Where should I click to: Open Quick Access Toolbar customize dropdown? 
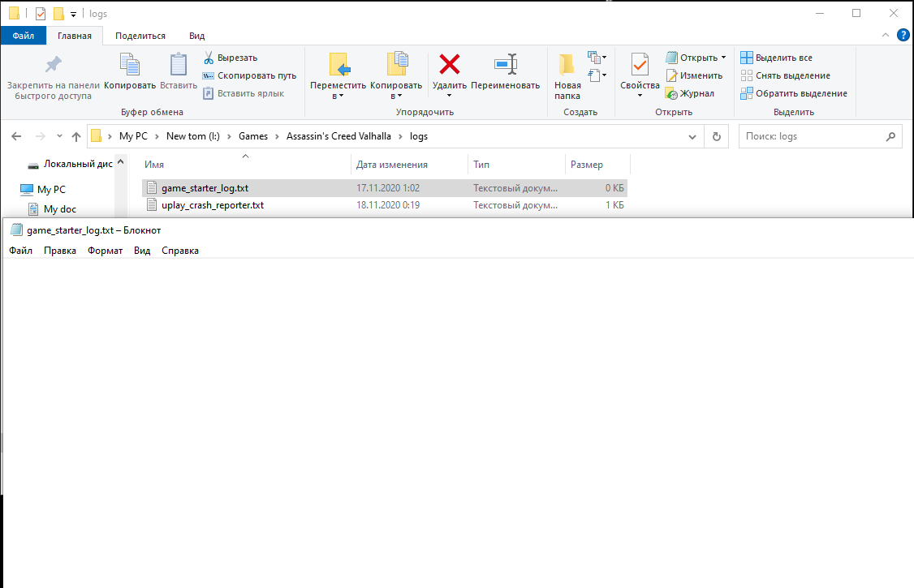coord(73,14)
